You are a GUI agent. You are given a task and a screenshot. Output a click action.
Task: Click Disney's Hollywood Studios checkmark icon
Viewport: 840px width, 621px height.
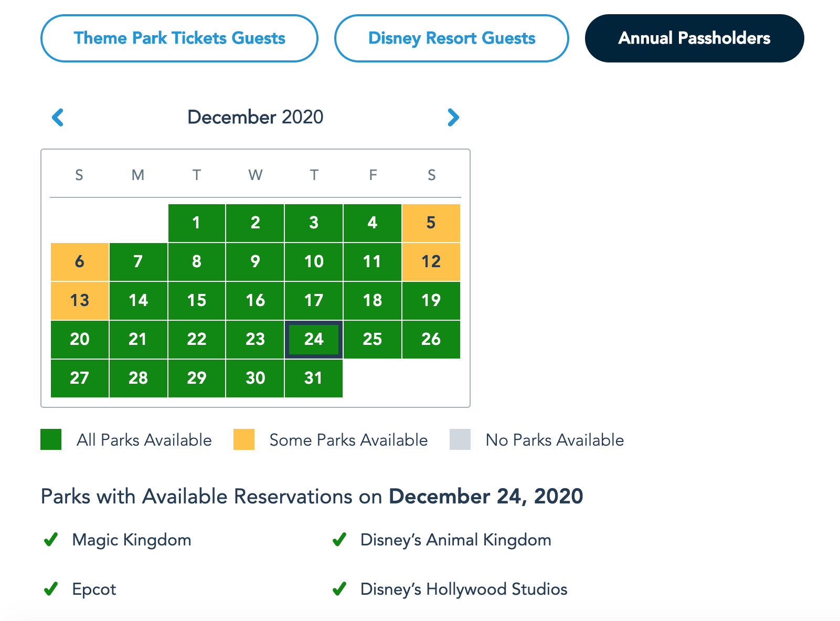pyautogui.click(x=339, y=589)
